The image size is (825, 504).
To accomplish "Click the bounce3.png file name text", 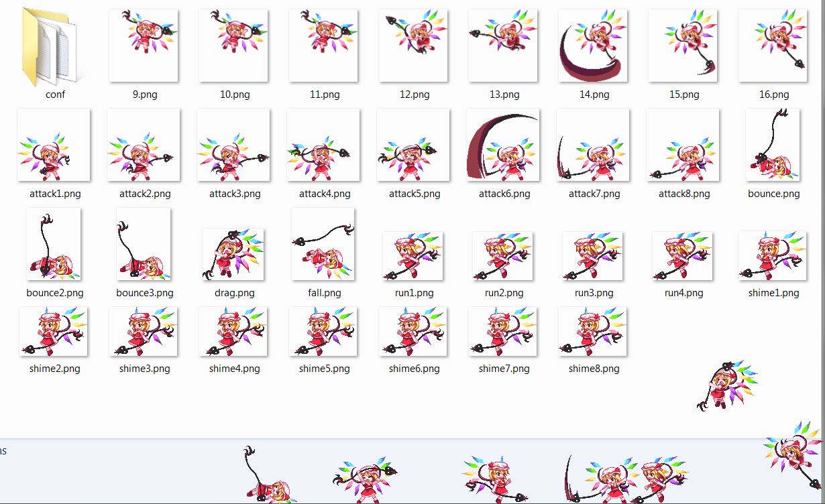I will (145, 293).
